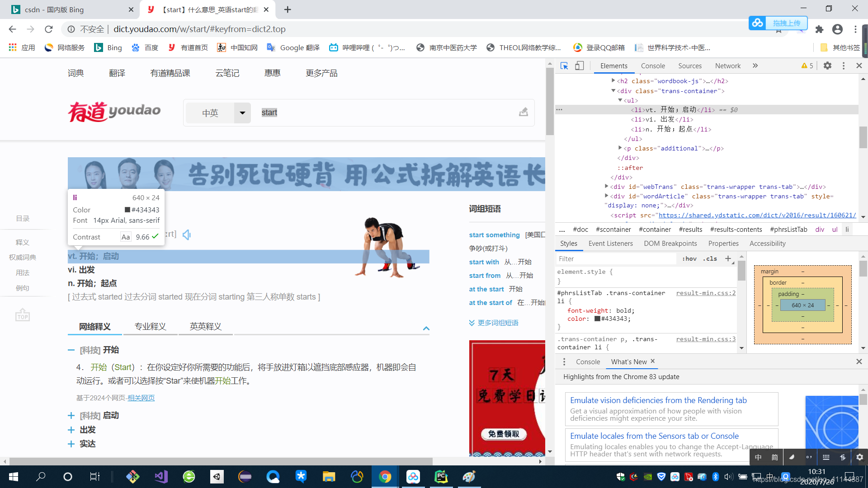The width and height of the screenshot is (868, 488).
Task: Toggle the .cls class editor in Styles panel
Action: tap(710, 258)
